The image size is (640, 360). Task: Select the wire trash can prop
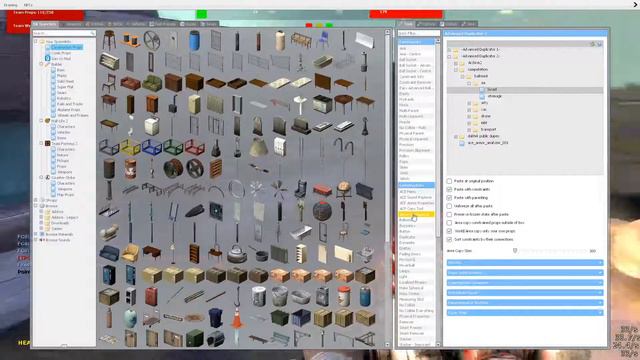point(280,296)
